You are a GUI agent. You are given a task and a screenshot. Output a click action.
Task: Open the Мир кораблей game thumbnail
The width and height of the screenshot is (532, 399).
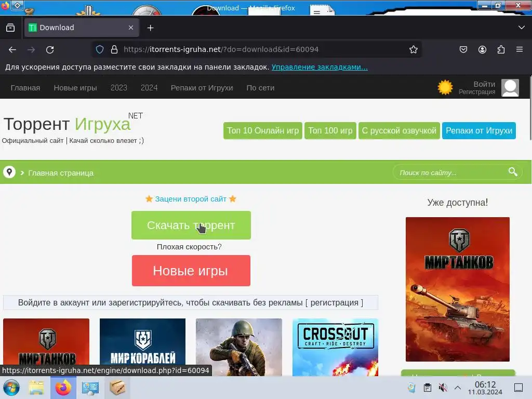click(x=142, y=347)
